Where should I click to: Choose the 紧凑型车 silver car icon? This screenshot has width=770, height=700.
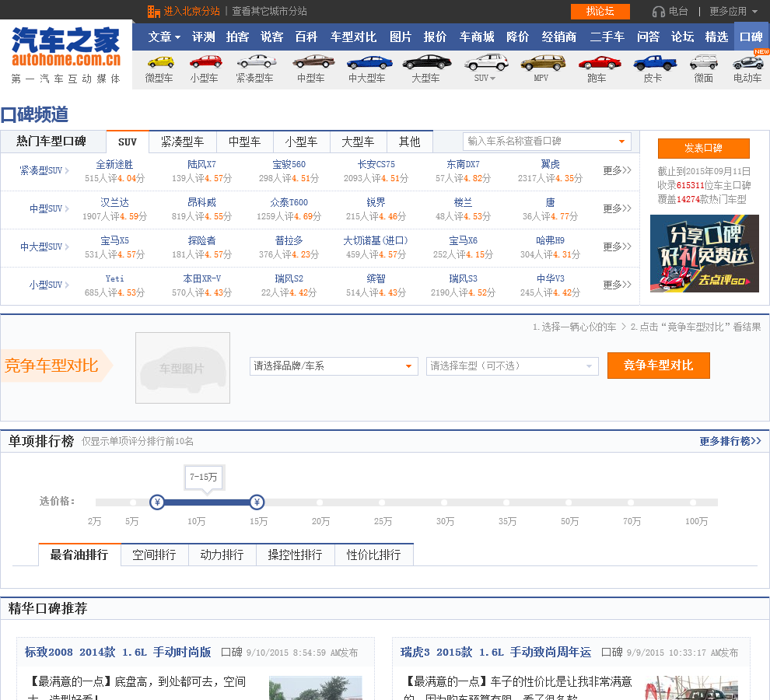pos(257,62)
